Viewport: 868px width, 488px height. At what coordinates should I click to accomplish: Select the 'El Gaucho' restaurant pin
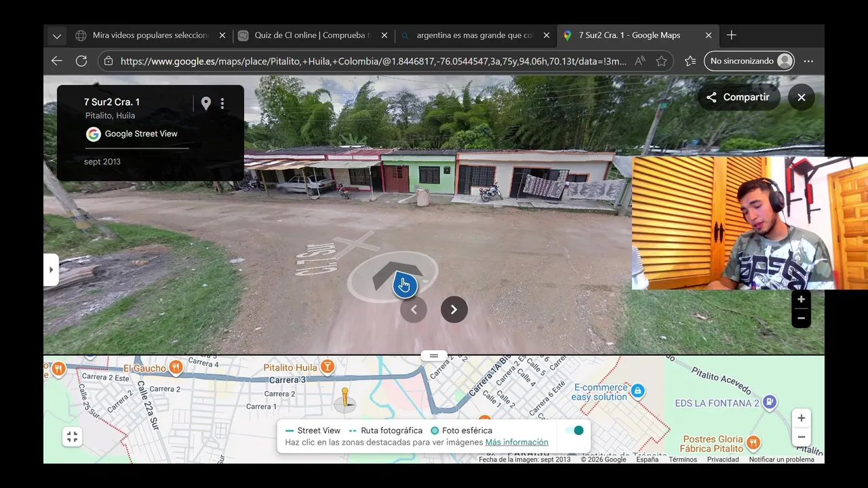pos(176,367)
